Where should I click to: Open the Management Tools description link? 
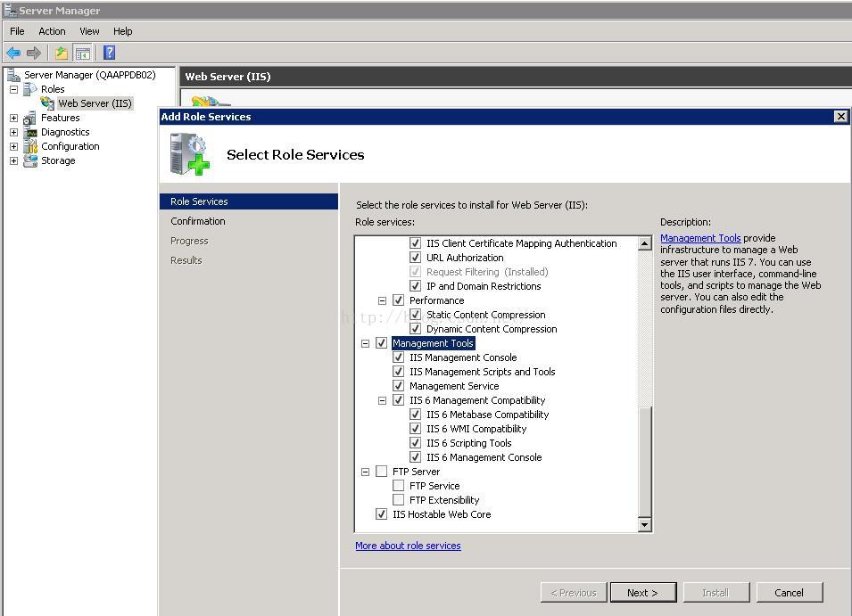point(700,238)
